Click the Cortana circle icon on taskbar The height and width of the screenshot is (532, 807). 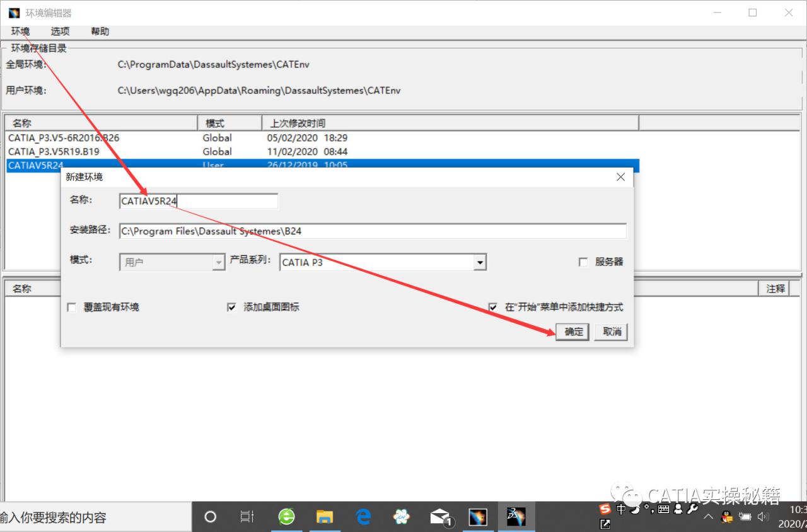coord(211,517)
